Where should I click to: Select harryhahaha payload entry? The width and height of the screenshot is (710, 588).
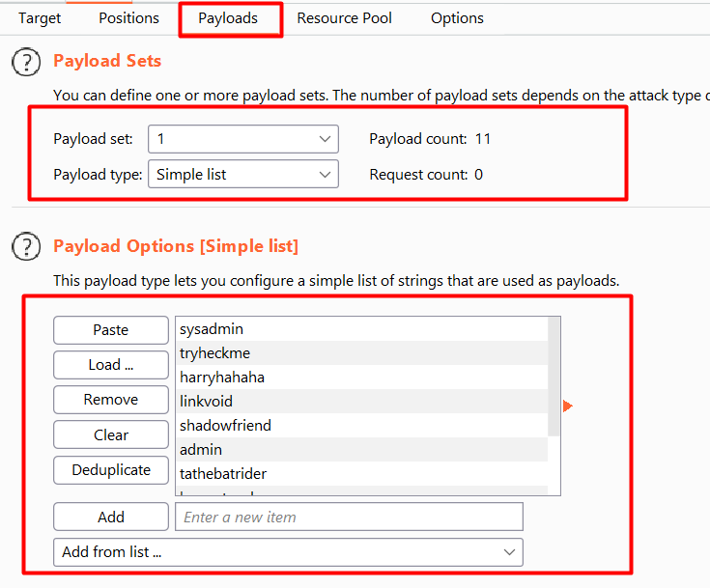(x=362, y=378)
